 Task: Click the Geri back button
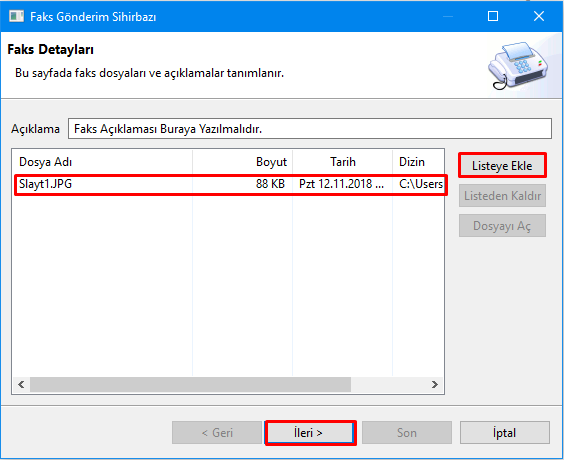coord(217,433)
